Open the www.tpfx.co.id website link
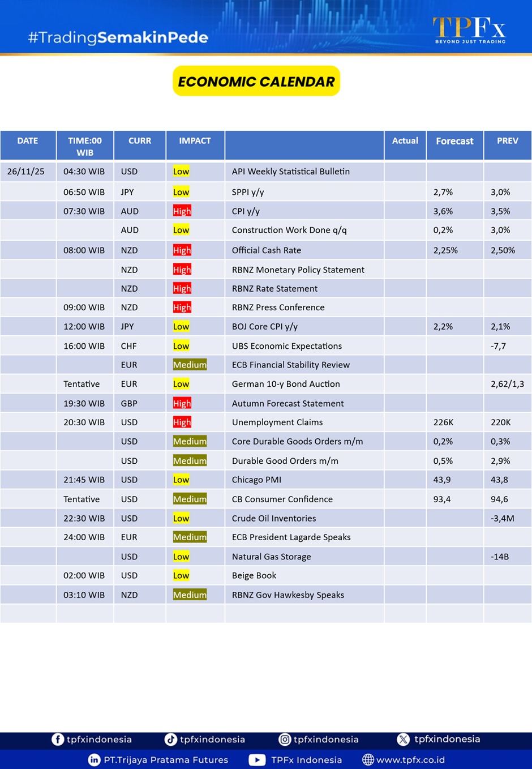The width and height of the screenshot is (532, 769). [x=410, y=760]
